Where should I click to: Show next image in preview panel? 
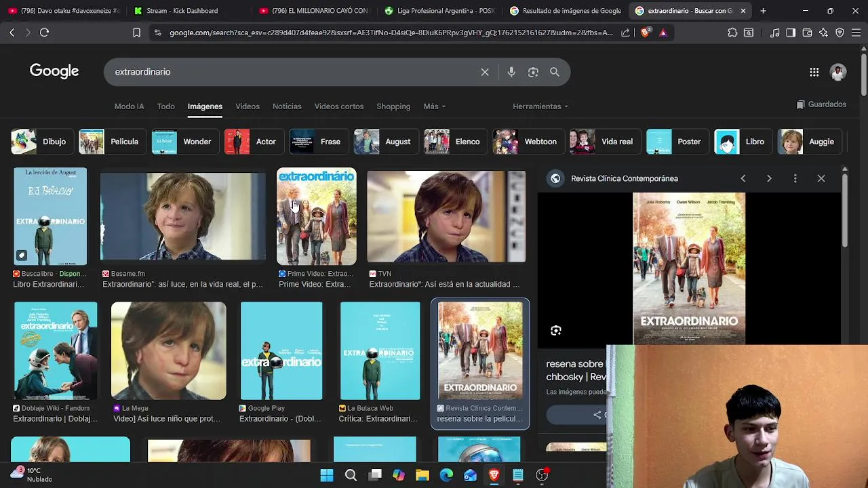pyautogui.click(x=769, y=178)
